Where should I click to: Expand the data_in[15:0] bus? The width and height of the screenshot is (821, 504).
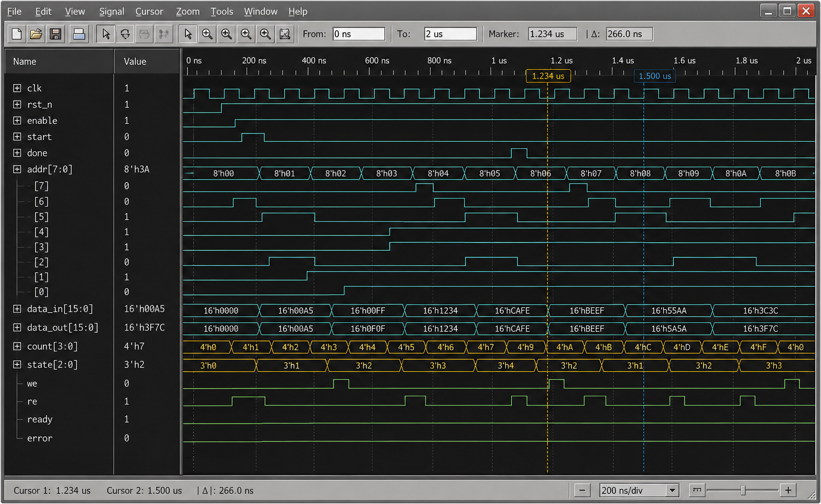click(17, 309)
